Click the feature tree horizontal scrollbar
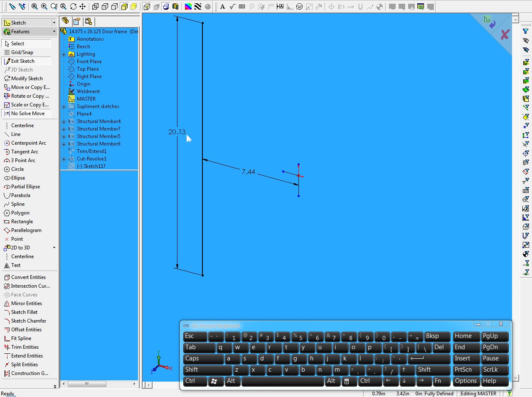The image size is (532, 397). point(99,384)
